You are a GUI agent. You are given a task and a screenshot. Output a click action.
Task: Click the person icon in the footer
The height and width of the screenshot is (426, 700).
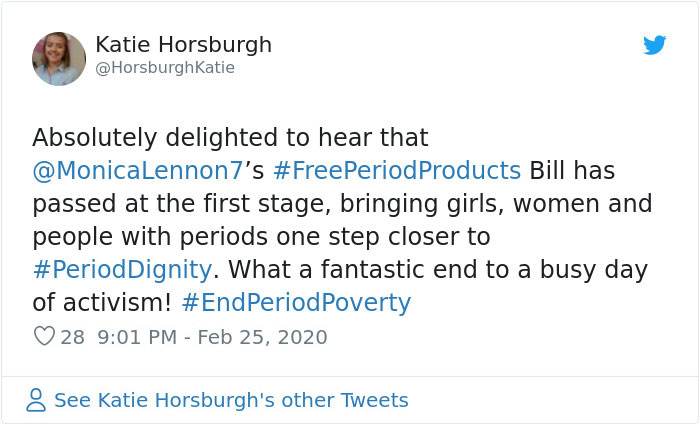(37, 401)
